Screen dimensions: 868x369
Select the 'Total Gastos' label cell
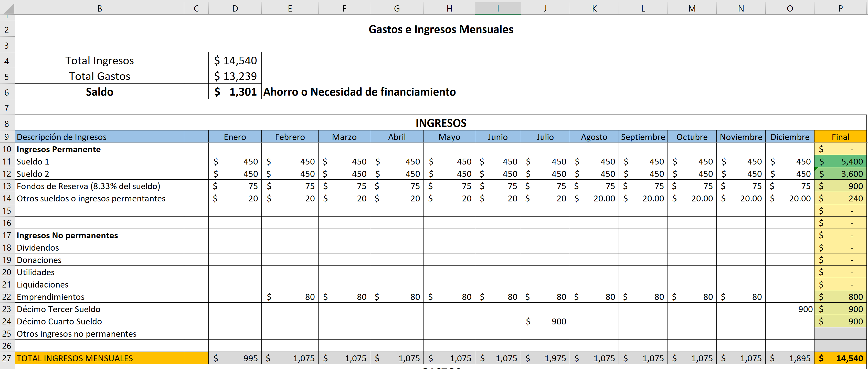[x=99, y=76]
